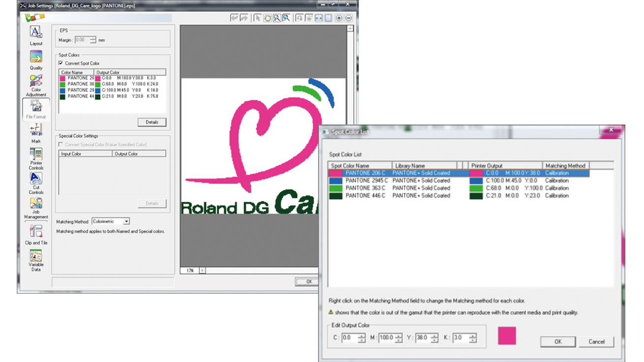Click the rotate preview icon

299,18
